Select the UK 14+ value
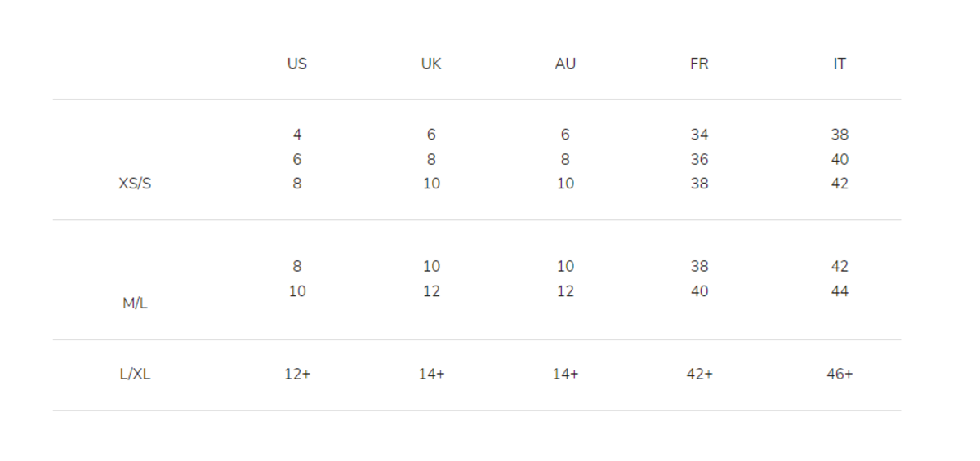Screen dimensions: 980x461 (431, 375)
